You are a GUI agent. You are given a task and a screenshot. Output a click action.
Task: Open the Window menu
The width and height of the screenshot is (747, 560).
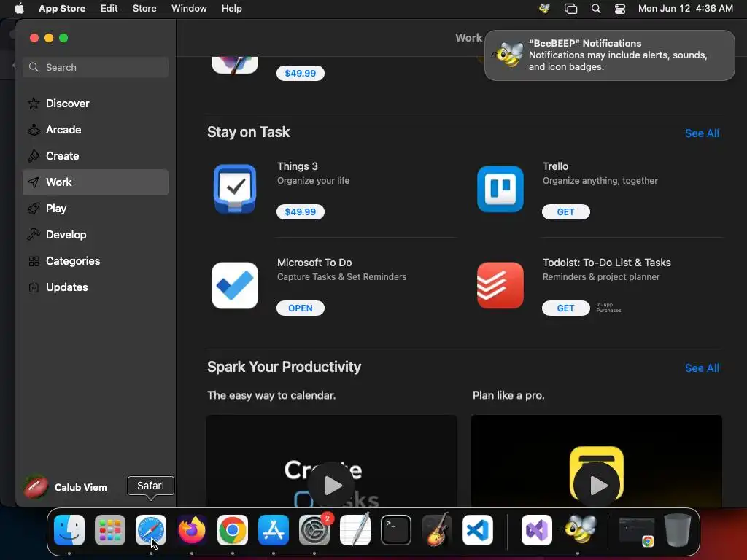[189, 9]
